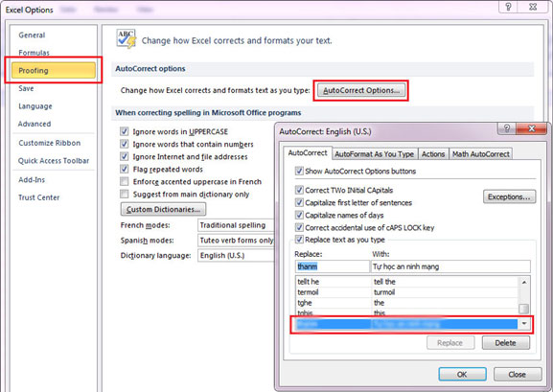
Task: Open French modes dropdown
Action: pyautogui.click(x=236, y=225)
